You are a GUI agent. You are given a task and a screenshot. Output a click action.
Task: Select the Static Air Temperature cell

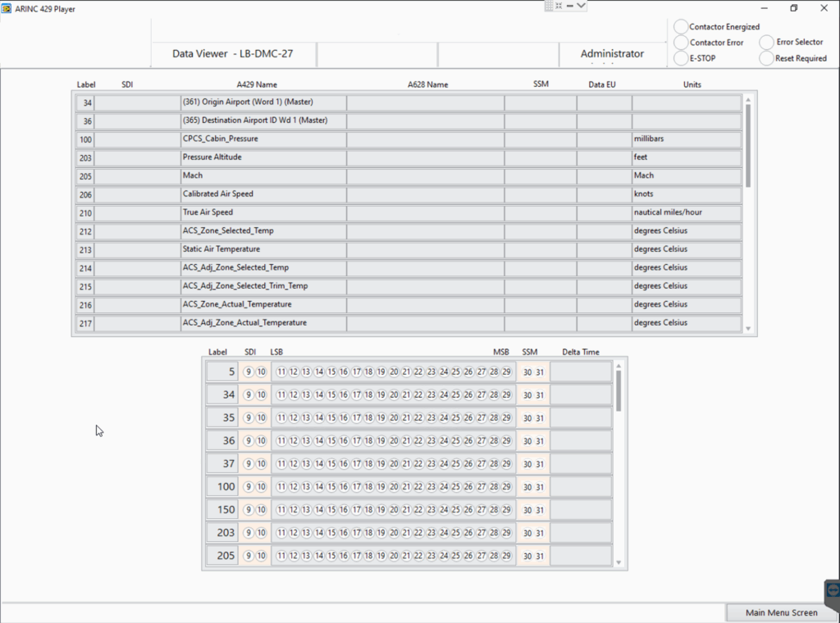(x=263, y=250)
